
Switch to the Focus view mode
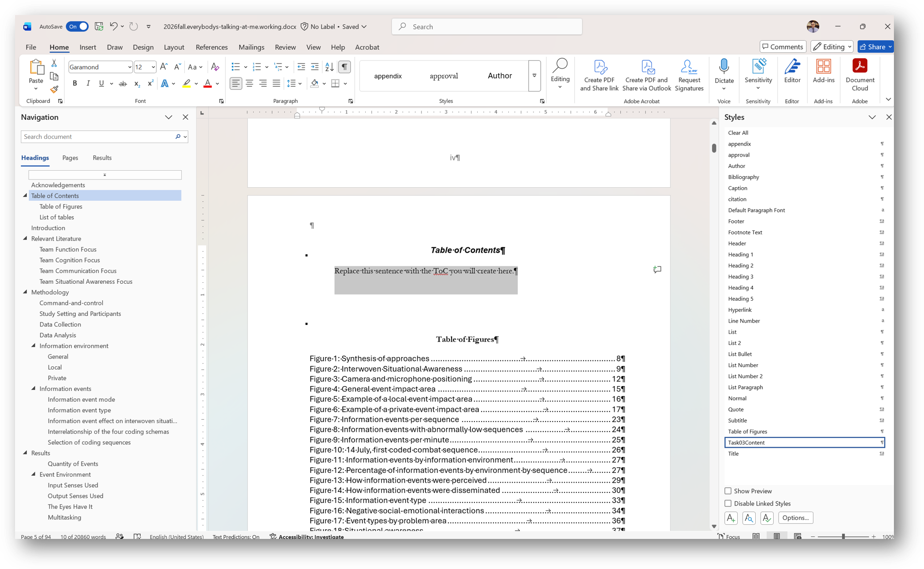click(x=729, y=536)
